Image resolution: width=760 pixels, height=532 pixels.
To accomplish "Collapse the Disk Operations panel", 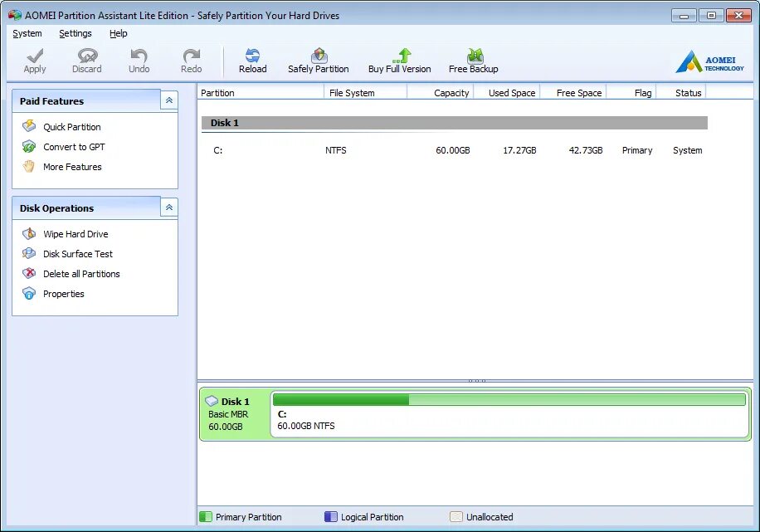I will (169, 207).
